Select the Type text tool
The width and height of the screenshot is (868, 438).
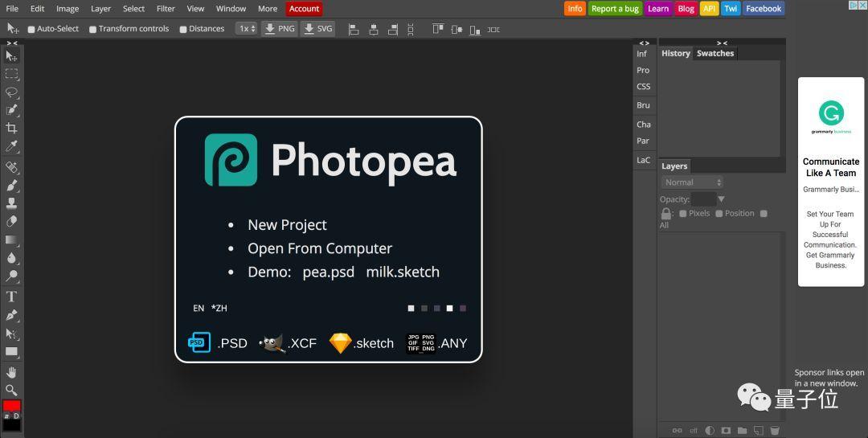[11, 297]
